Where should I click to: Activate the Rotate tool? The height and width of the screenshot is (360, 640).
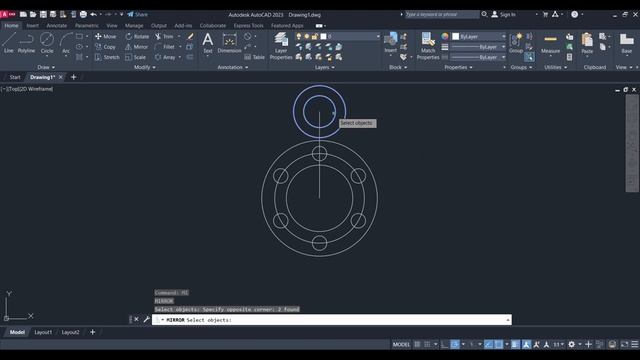(x=137, y=36)
